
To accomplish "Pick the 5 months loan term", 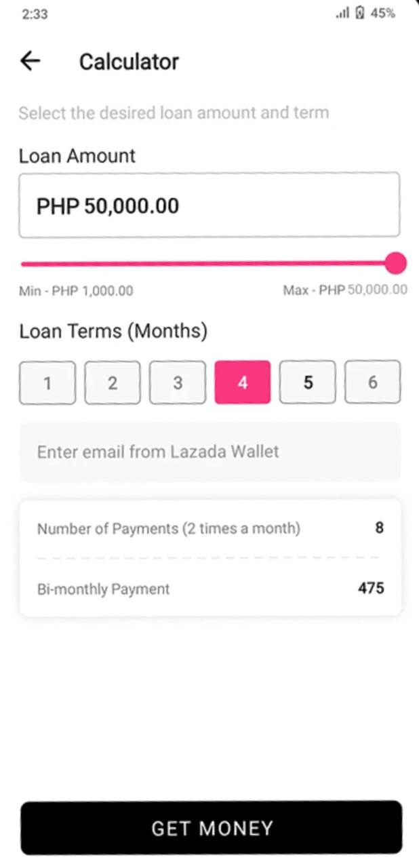I will (x=308, y=382).
